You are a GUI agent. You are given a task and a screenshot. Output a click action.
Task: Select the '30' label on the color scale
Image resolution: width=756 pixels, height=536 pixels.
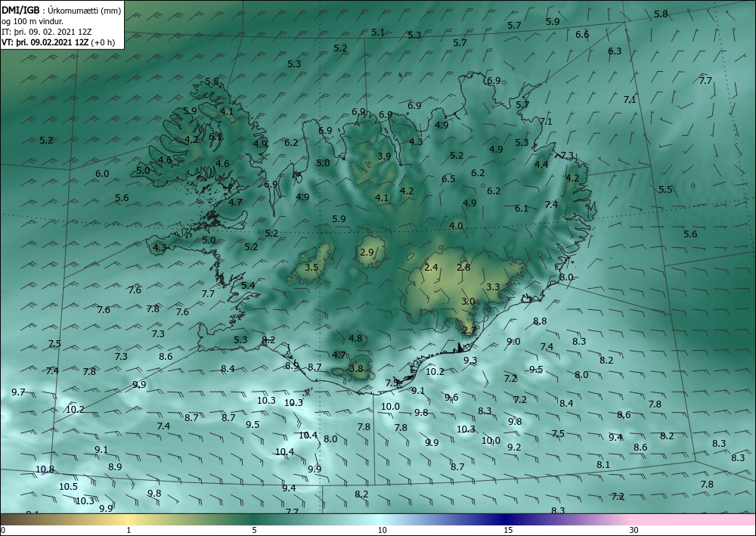pyautogui.click(x=634, y=530)
